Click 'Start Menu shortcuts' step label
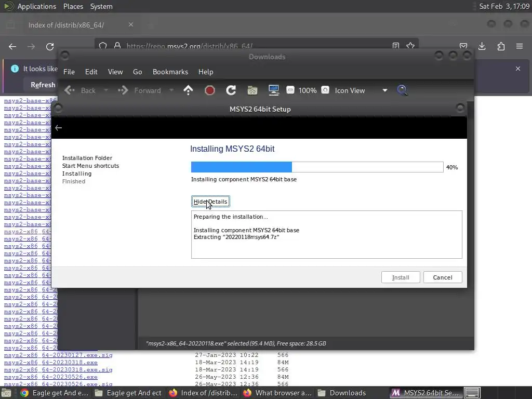532x399 pixels. pyautogui.click(x=90, y=166)
